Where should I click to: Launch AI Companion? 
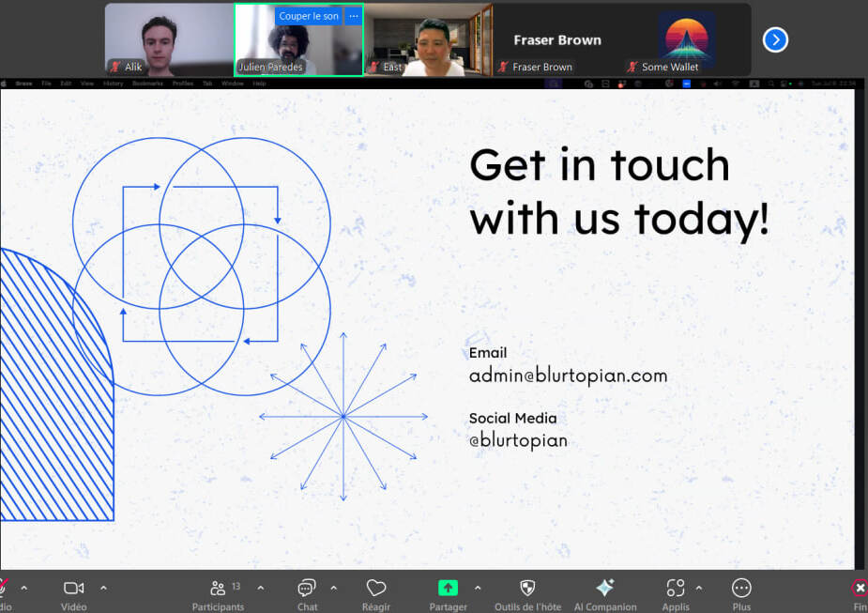[605, 595]
